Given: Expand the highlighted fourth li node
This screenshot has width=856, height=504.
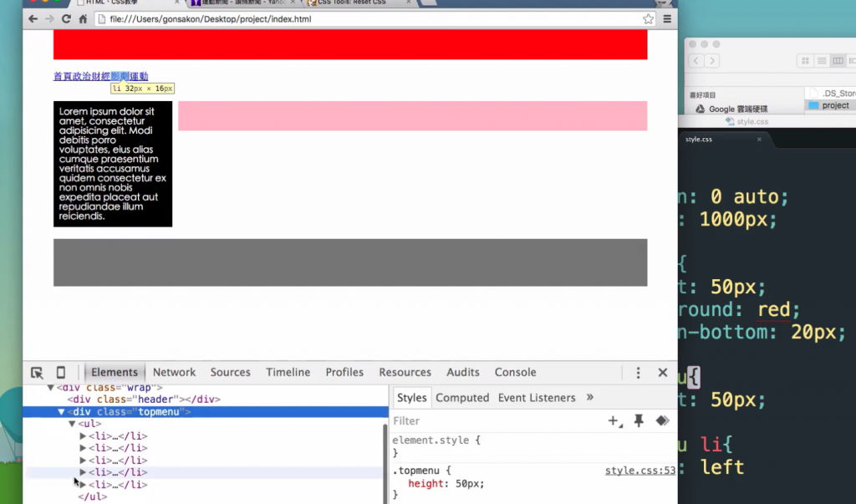Looking at the screenshot, I should click(x=83, y=472).
